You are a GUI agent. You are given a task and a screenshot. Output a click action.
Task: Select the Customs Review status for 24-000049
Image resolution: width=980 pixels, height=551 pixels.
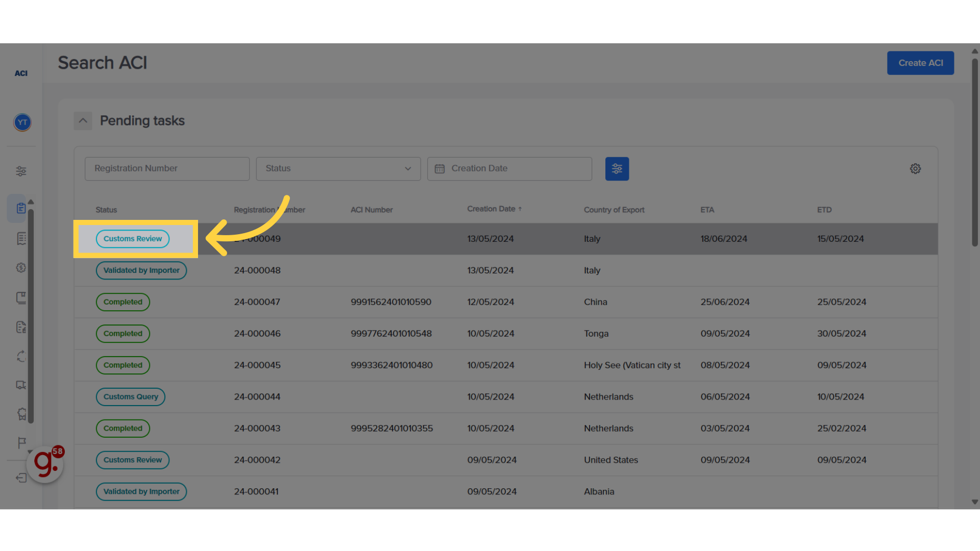click(132, 238)
